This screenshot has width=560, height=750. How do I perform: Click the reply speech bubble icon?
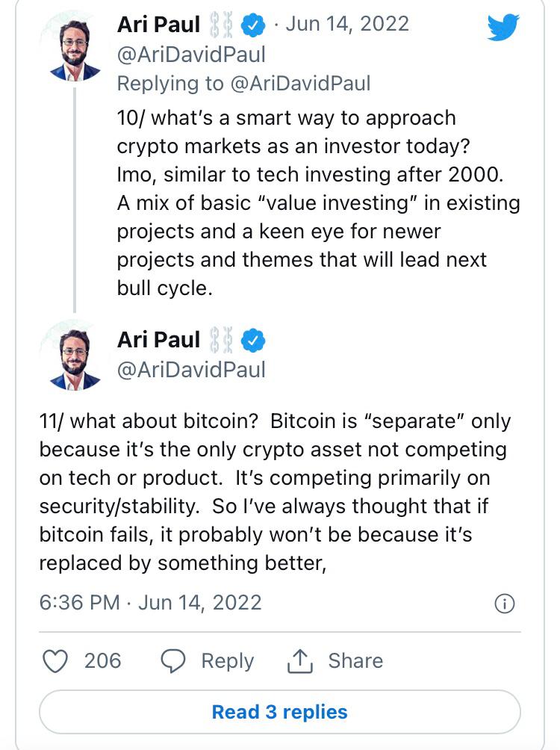[174, 660]
